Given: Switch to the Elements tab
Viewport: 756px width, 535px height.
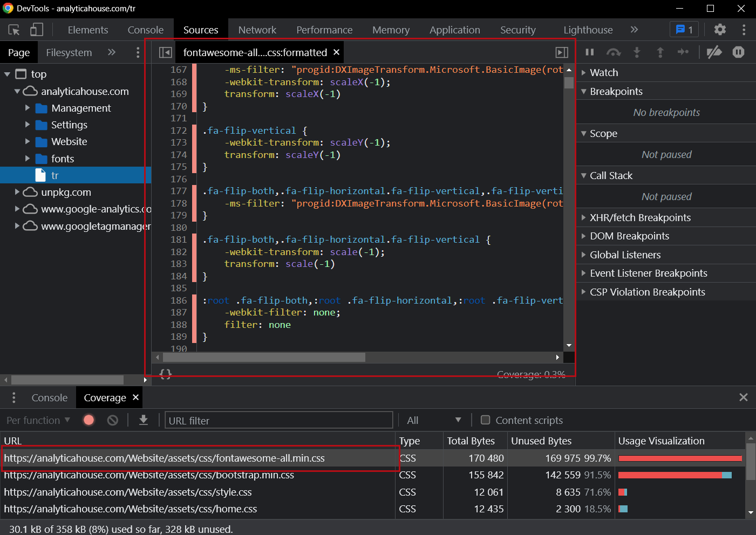Looking at the screenshot, I should coord(88,30).
